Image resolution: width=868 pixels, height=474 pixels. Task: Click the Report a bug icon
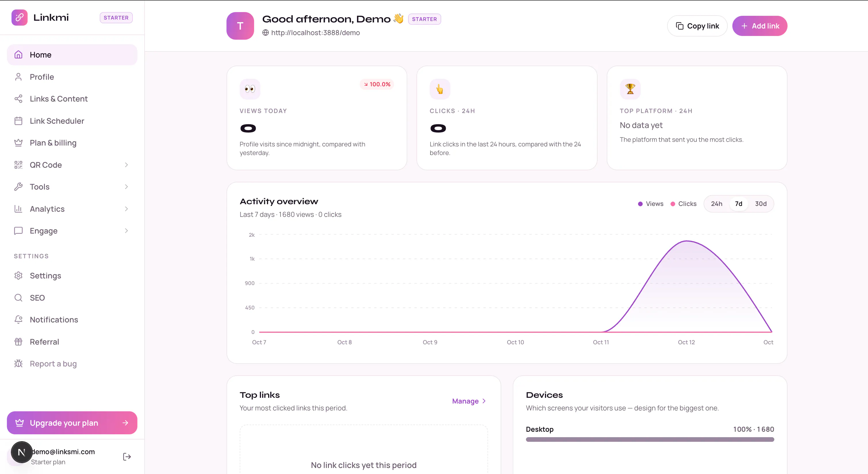[x=18, y=364]
